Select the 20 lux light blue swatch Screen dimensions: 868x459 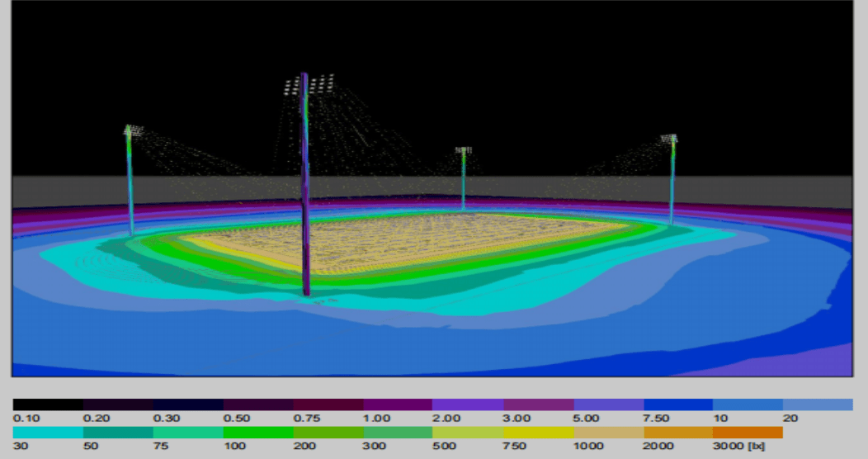pos(818,405)
